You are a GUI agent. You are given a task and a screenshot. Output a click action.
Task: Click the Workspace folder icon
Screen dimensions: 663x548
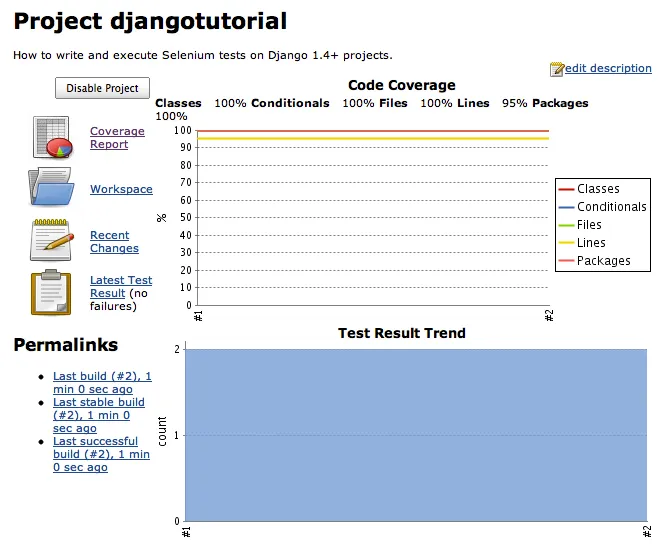(51, 186)
